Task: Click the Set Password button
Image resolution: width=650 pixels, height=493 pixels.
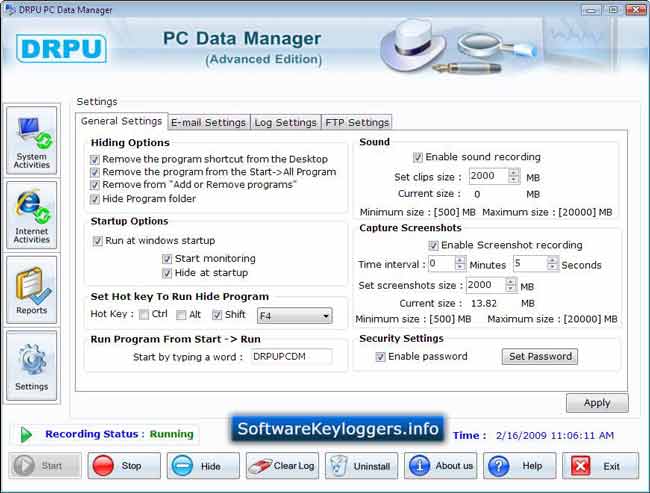Action: (540, 356)
